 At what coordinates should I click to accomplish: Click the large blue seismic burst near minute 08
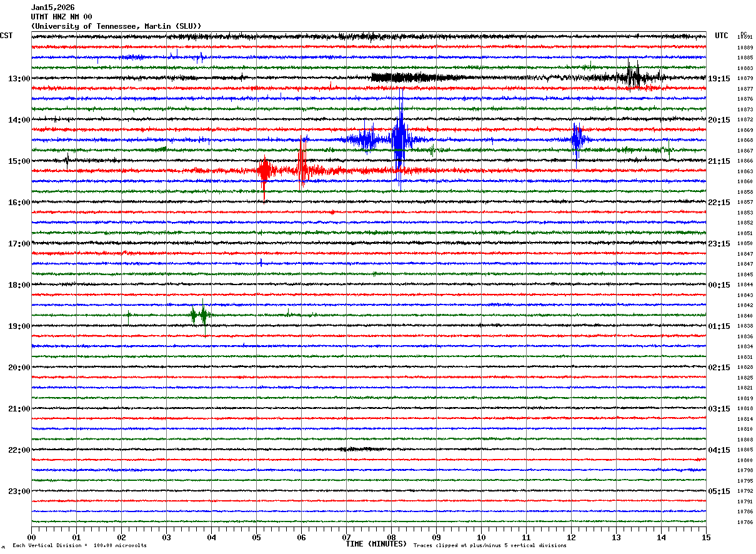tap(399, 139)
